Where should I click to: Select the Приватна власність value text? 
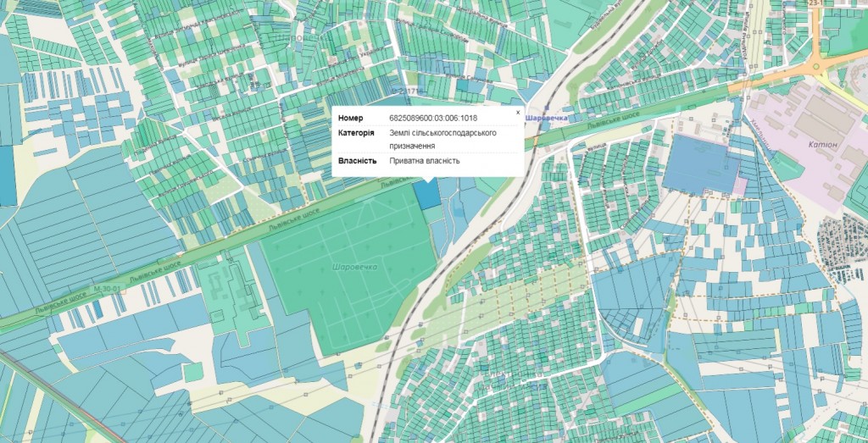[x=425, y=160]
